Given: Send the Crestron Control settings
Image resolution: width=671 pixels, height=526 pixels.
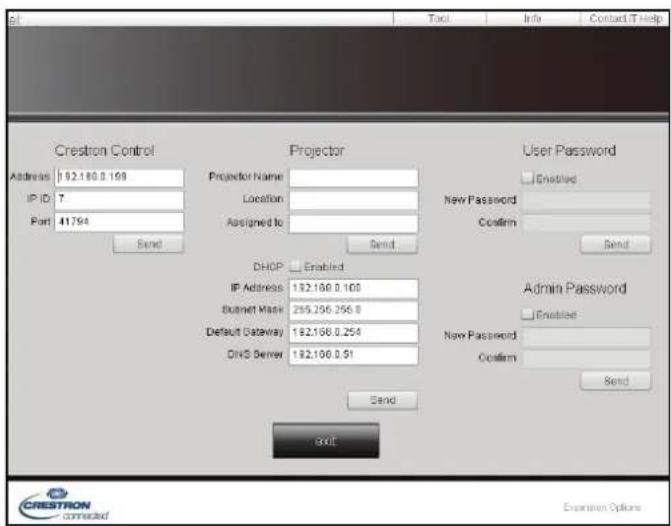Looking at the screenshot, I should point(148,244).
